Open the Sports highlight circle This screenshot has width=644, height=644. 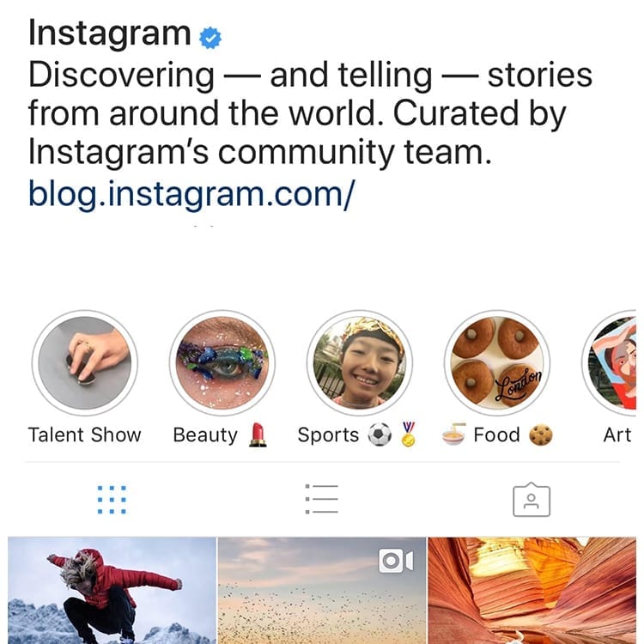[x=360, y=362]
